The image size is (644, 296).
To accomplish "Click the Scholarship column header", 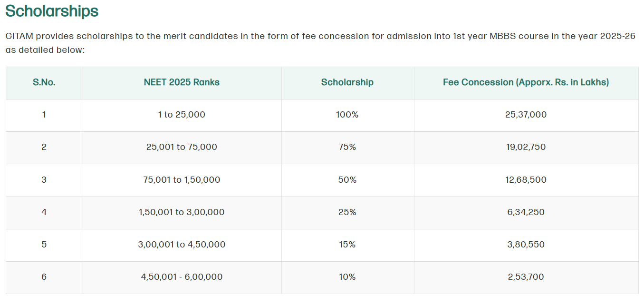I will click(x=347, y=82).
